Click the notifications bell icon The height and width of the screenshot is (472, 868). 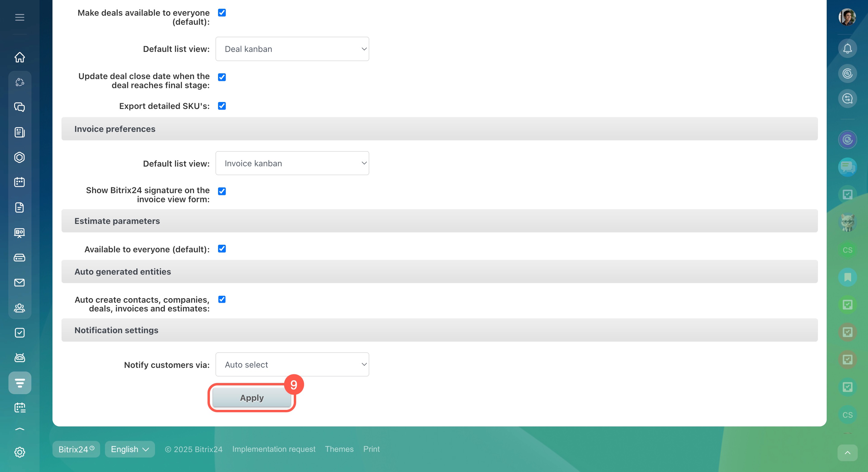point(847,48)
